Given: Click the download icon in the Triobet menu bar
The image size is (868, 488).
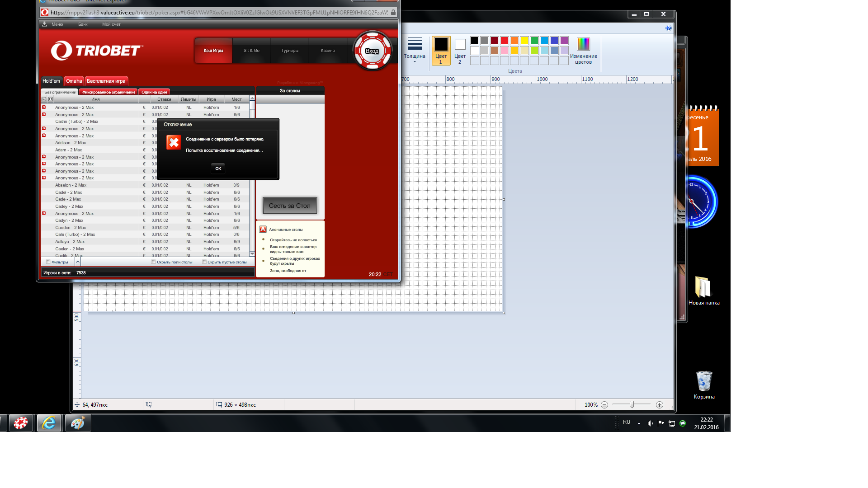Looking at the screenshot, I should 44,24.
